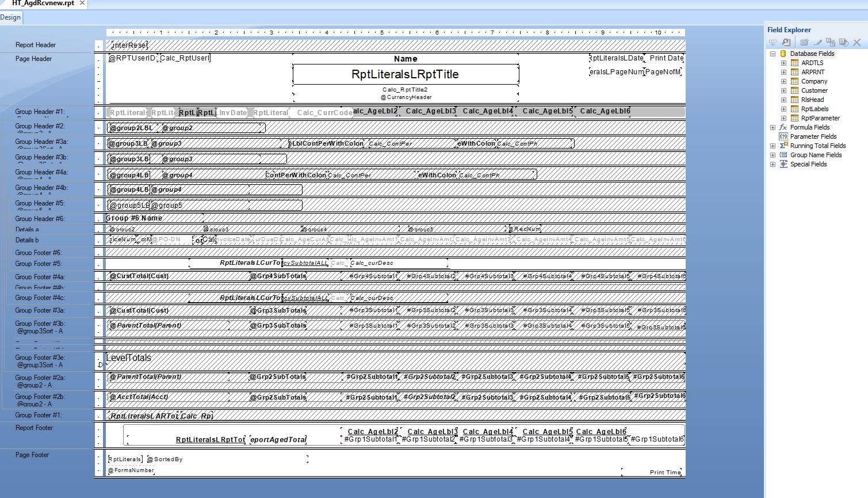Expand the Group Name Fields node
868x498 pixels.
(x=773, y=155)
